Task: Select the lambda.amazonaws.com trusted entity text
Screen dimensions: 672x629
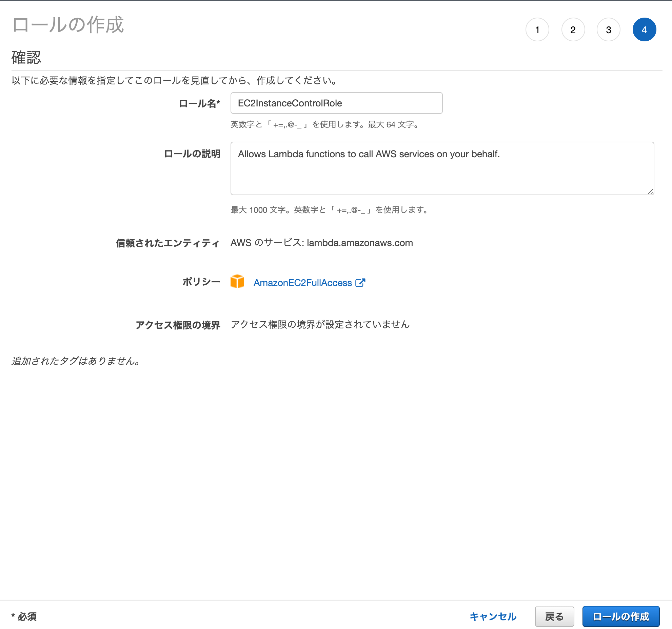Action: click(x=360, y=243)
